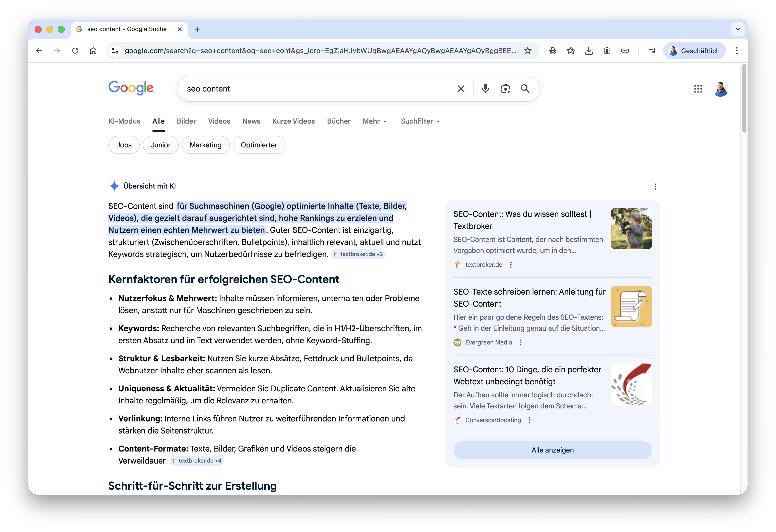The height and width of the screenshot is (532, 776).
Task: Apply the Marketing filter chip
Action: tap(205, 145)
